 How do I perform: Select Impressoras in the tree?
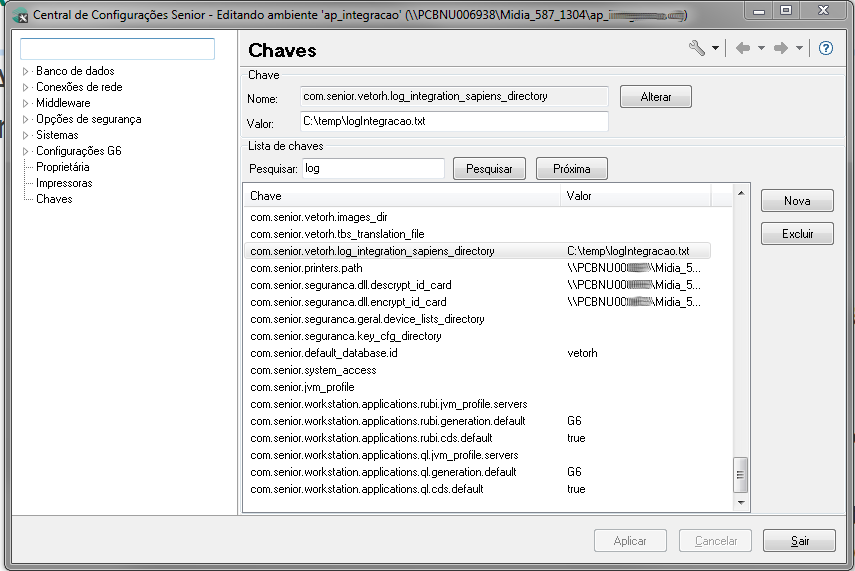coord(64,183)
